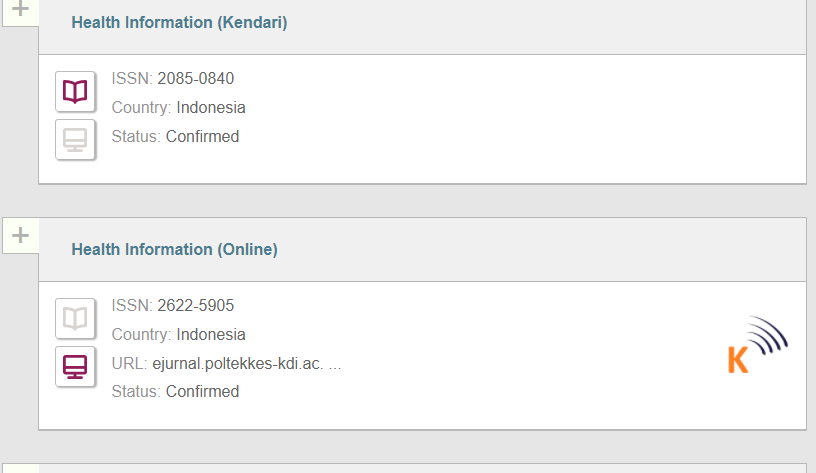816x473 pixels.
Task: Open the Health Information (Online) title link
Action: tap(174, 249)
